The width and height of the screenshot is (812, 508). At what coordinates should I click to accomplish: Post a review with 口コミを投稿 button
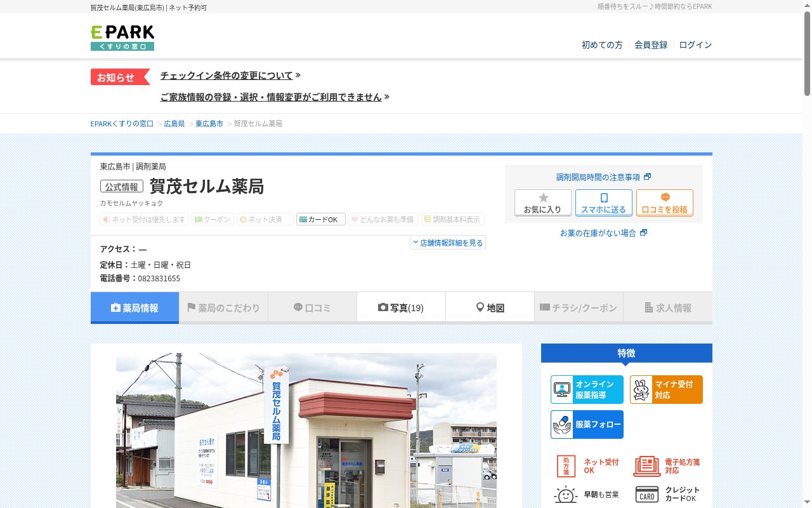(x=664, y=203)
